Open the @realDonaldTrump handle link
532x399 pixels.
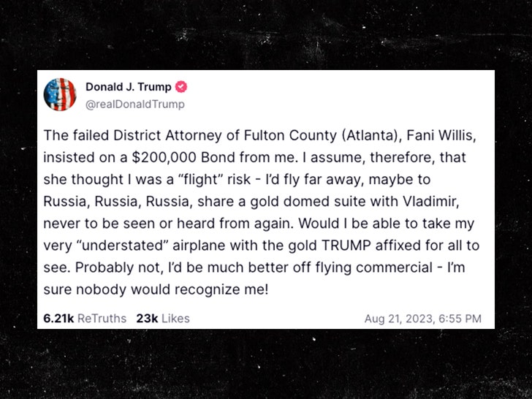(134, 104)
